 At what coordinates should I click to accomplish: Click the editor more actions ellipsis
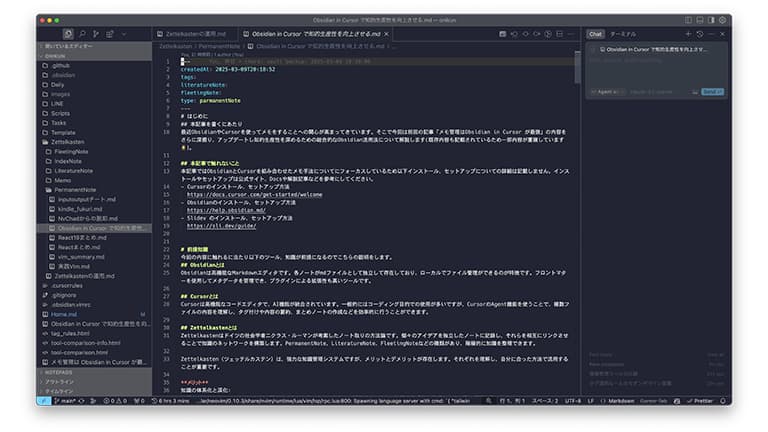tap(571, 34)
